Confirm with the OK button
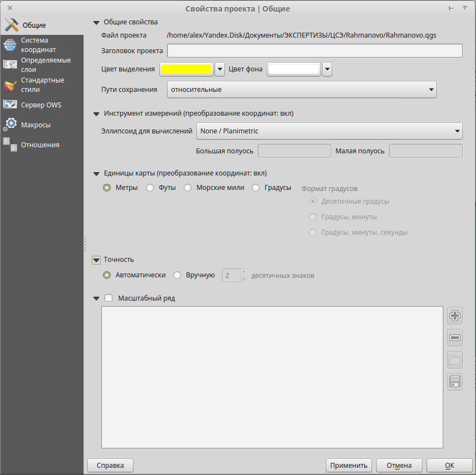The height and width of the screenshot is (475, 476). point(449,465)
